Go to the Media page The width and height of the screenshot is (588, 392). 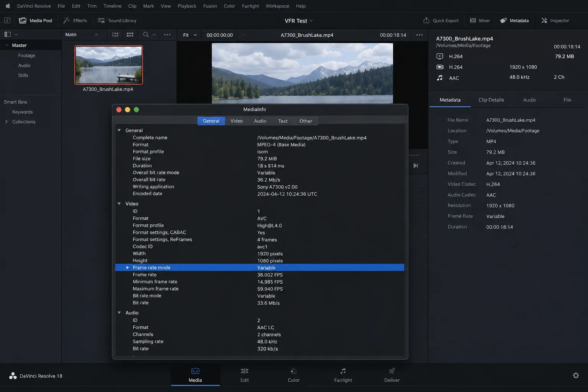pos(195,375)
